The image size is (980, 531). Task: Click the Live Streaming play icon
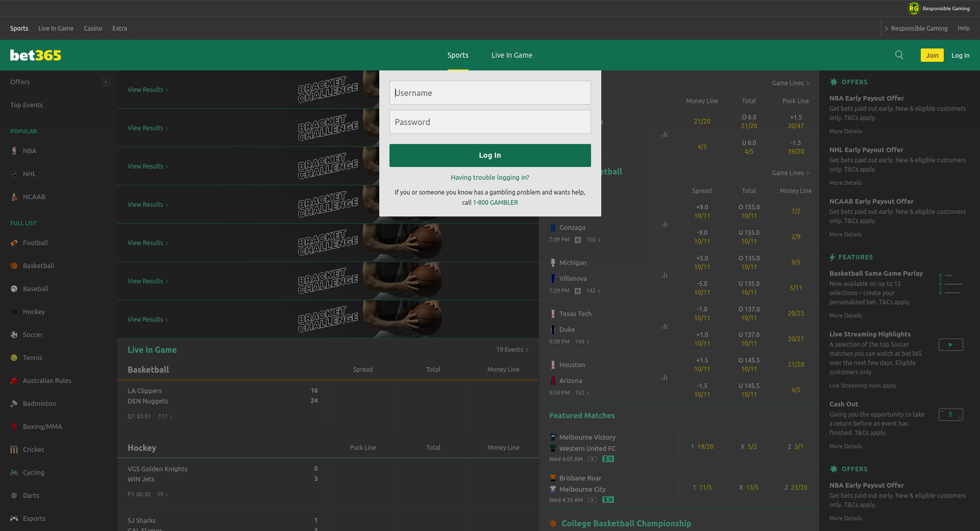pos(950,345)
